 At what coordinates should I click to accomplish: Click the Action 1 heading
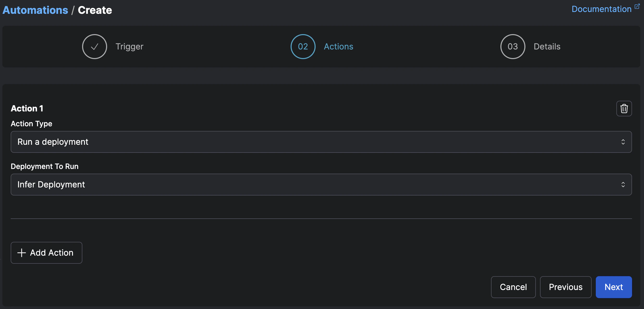coord(27,108)
